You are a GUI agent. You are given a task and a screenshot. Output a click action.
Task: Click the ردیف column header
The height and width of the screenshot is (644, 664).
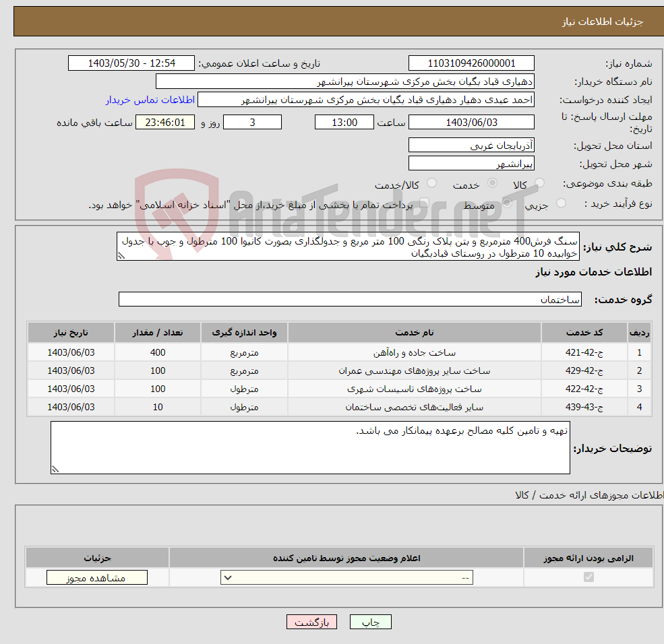tap(640, 333)
